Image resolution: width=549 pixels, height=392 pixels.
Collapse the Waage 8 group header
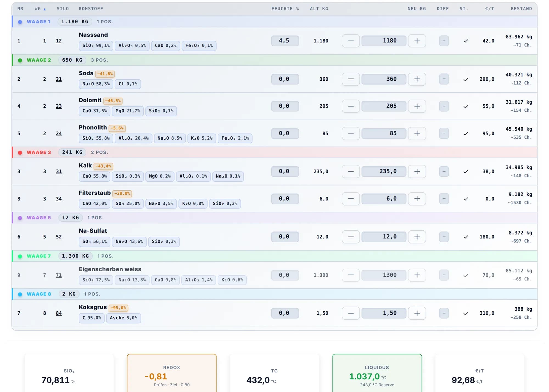[x=274, y=294]
